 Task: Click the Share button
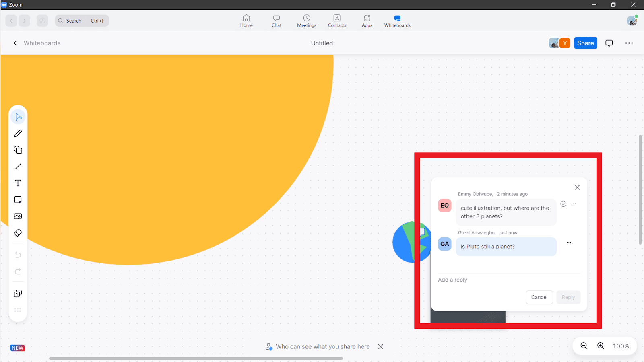click(x=585, y=43)
